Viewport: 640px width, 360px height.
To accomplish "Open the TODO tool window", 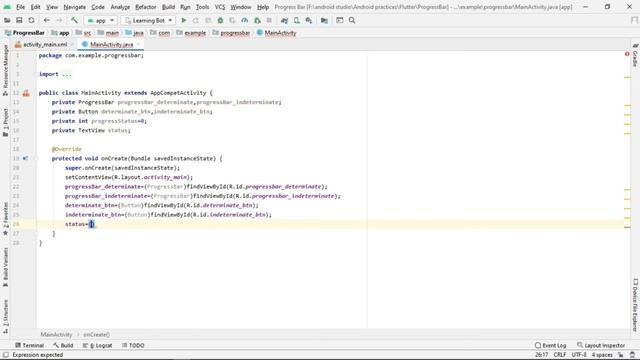I will 133,345.
